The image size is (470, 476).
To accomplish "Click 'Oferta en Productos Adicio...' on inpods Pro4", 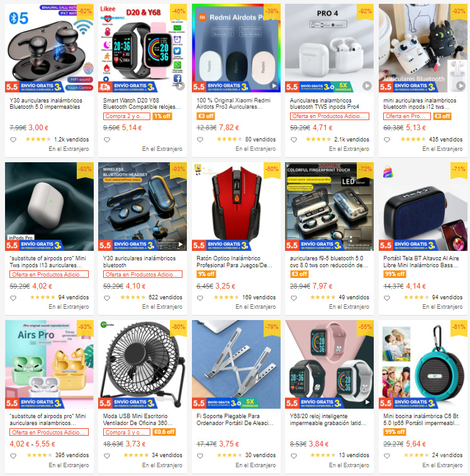I will click(329, 116).
